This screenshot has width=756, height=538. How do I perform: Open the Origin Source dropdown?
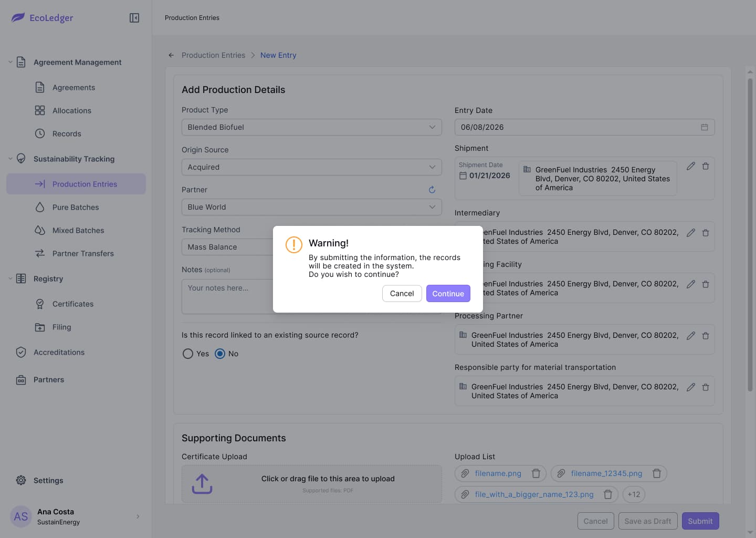coord(312,167)
